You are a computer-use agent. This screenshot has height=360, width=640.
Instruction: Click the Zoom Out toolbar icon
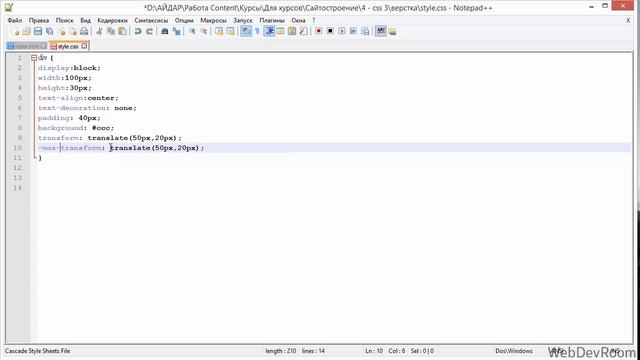[203, 31]
